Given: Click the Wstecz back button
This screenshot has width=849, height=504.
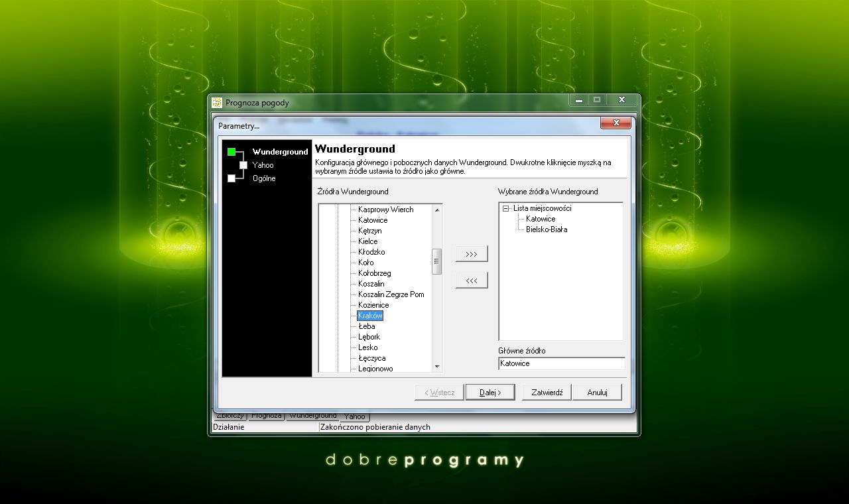Looking at the screenshot, I should pyautogui.click(x=439, y=393).
